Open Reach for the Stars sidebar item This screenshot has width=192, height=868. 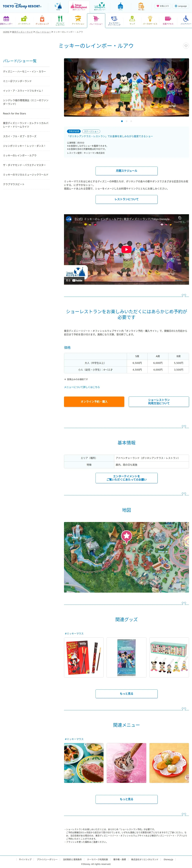pyautogui.click(x=26, y=113)
